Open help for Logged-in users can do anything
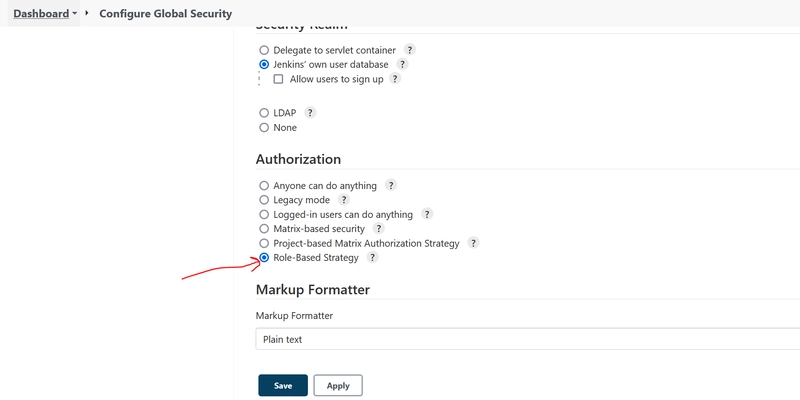The height and width of the screenshot is (400, 800). 427,214
